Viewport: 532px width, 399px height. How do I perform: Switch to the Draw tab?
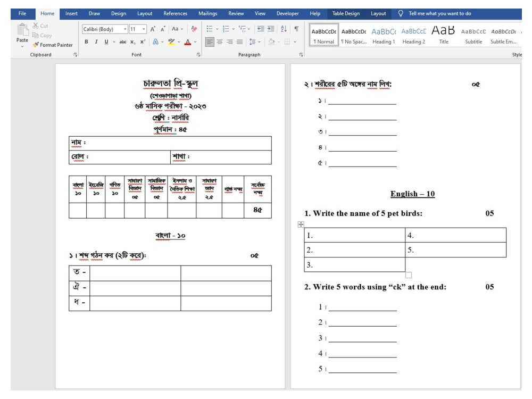(94, 14)
